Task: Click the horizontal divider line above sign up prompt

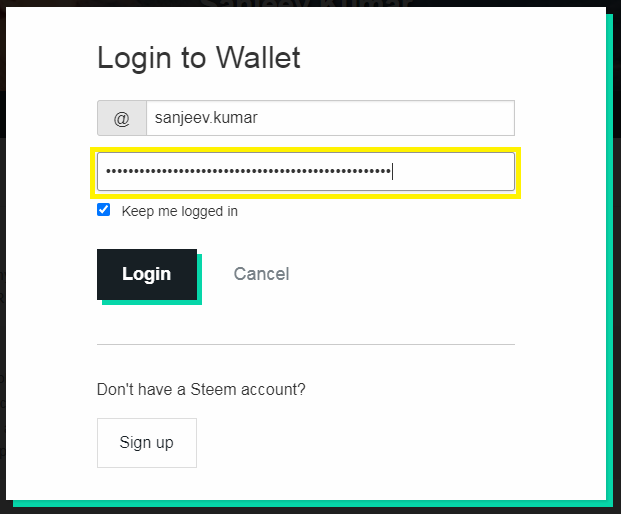Action: [x=306, y=345]
